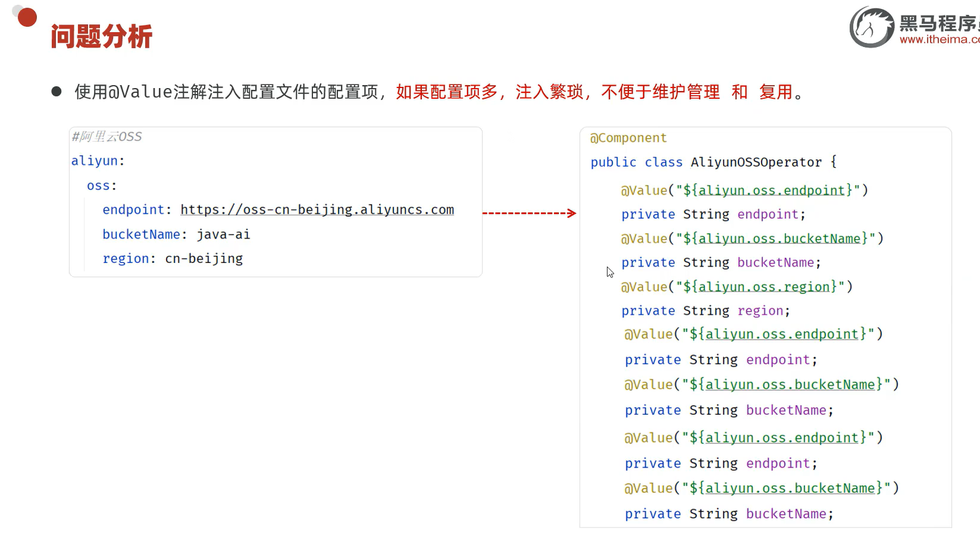Click the YAML region: key
The image size is (980, 542).
(x=129, y=259)
